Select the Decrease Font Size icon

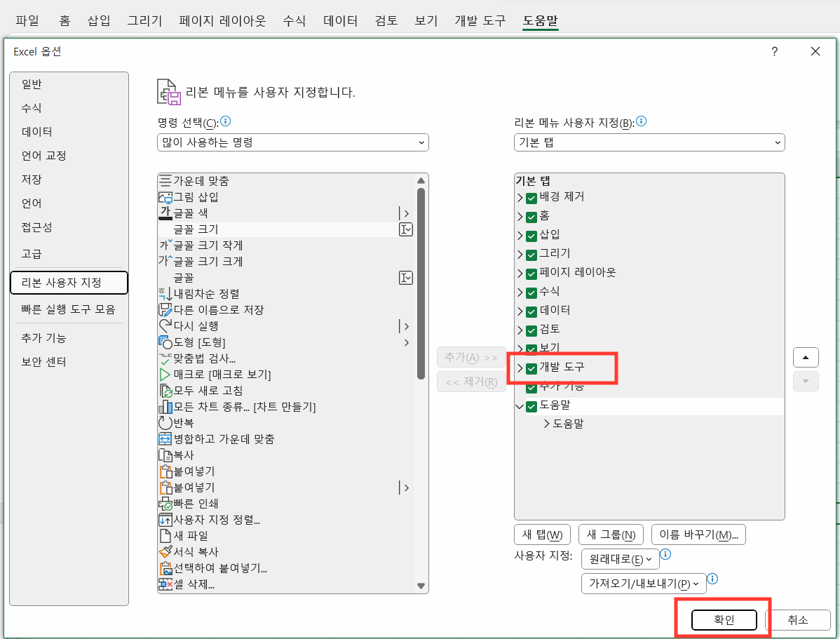click(165, 245)
